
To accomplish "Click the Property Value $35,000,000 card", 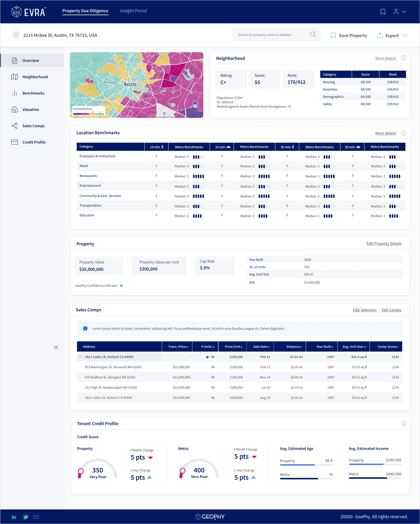I will (99, 266).
